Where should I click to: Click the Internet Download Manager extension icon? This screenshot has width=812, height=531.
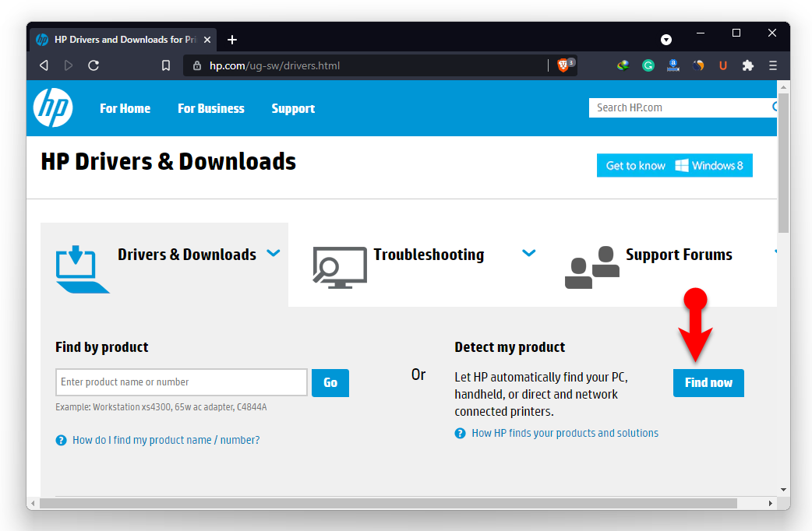623,66
